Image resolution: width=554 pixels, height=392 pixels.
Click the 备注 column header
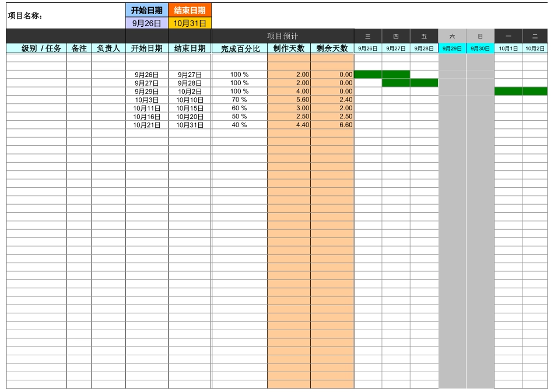pos(79,48)
